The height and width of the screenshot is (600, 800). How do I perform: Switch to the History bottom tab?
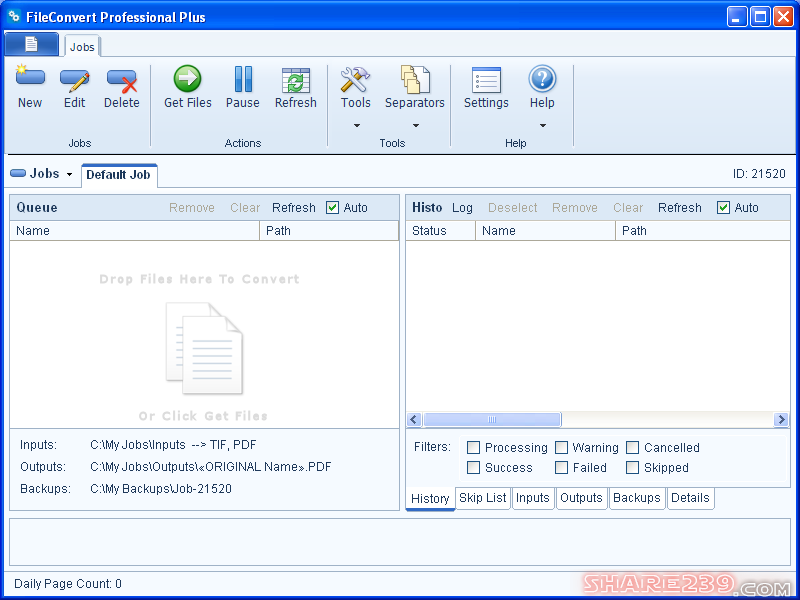[430, 498]
